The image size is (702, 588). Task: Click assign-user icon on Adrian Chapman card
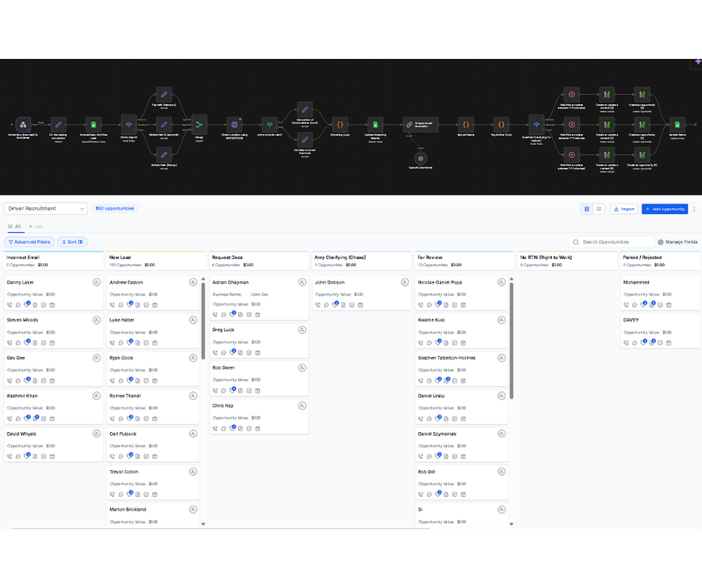pos(302,282)
